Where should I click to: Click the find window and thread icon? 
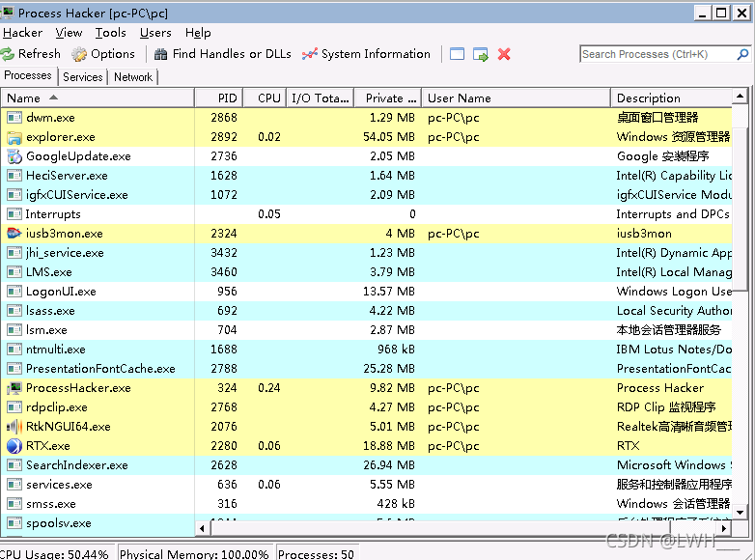[481, 54]
